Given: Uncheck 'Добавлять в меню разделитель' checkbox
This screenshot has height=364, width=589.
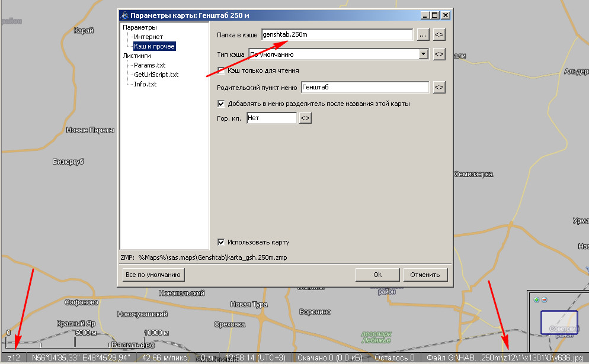Looking at the screenshot, I should pyautogui.click(x=222, y=104).
